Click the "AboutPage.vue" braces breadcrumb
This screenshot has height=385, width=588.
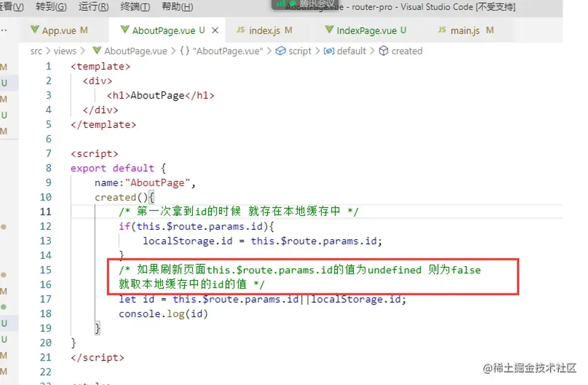coord(228,51)
